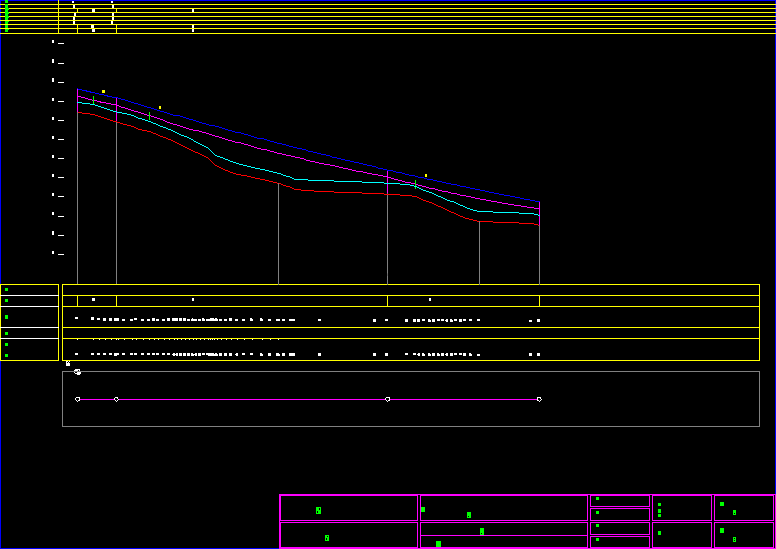Select topmost label cell in left yellow table

coord(30,289)
